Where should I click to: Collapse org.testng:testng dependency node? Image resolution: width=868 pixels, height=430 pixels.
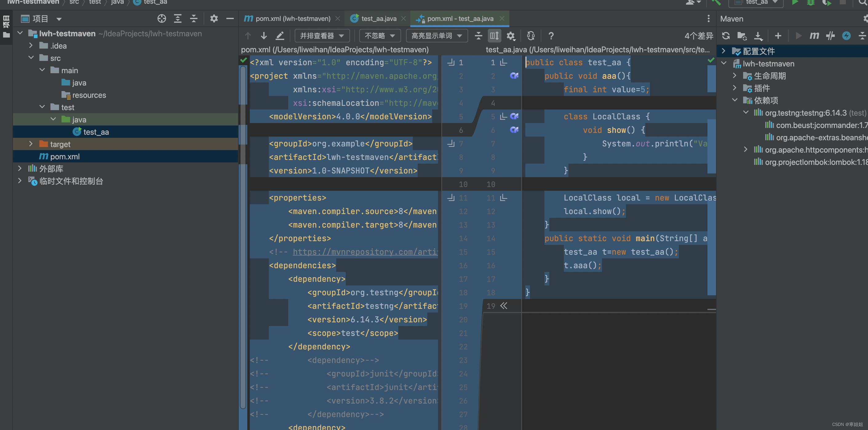tap(746, 113)
